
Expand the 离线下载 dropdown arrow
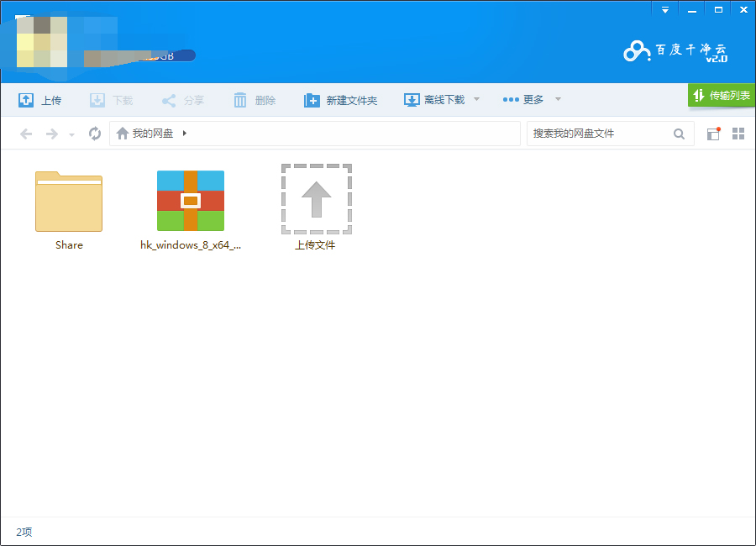point(477,99)
